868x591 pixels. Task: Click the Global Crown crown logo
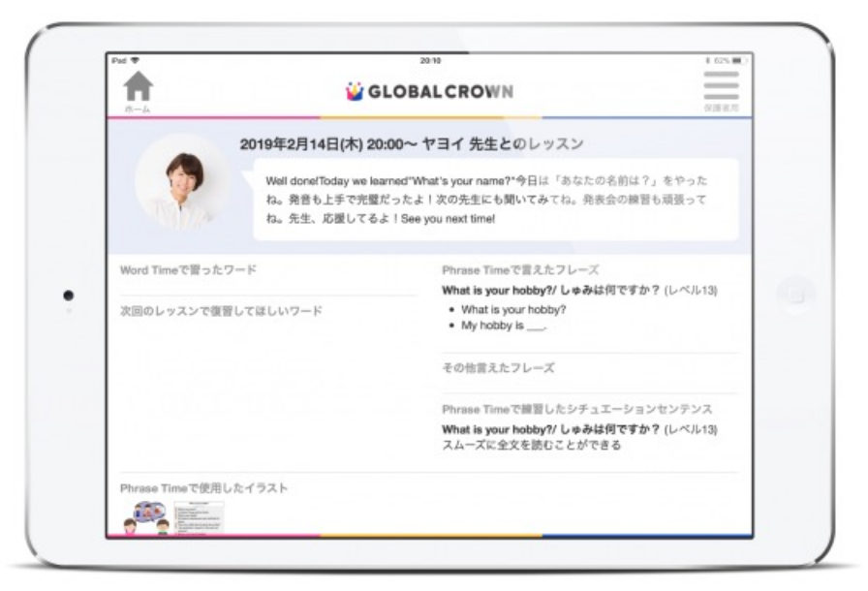(x=354, y=92)
